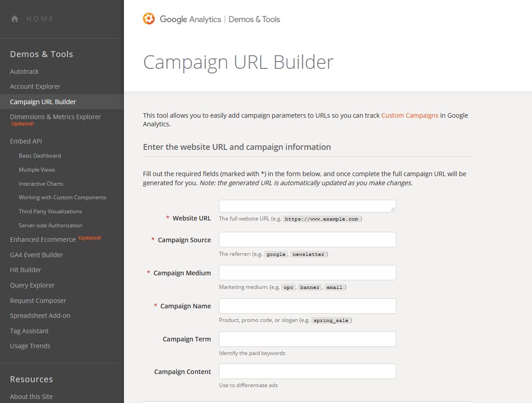Focus the Website URL field
Screen dimensions: 532x403
pyautogui.click(x=307, y=206)
